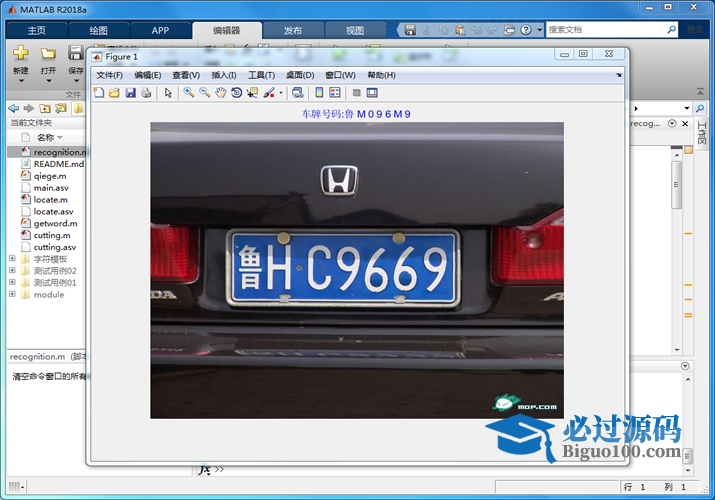Expand the 字符模板 folder
The height and width of the screenshot is (500, 715).
12,258
